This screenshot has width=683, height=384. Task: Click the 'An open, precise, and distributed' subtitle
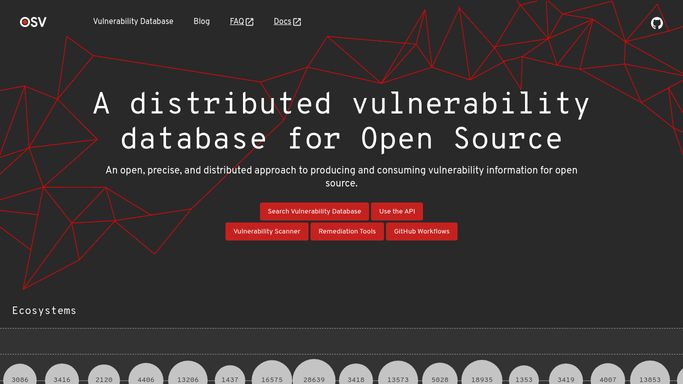click(341, 176)
